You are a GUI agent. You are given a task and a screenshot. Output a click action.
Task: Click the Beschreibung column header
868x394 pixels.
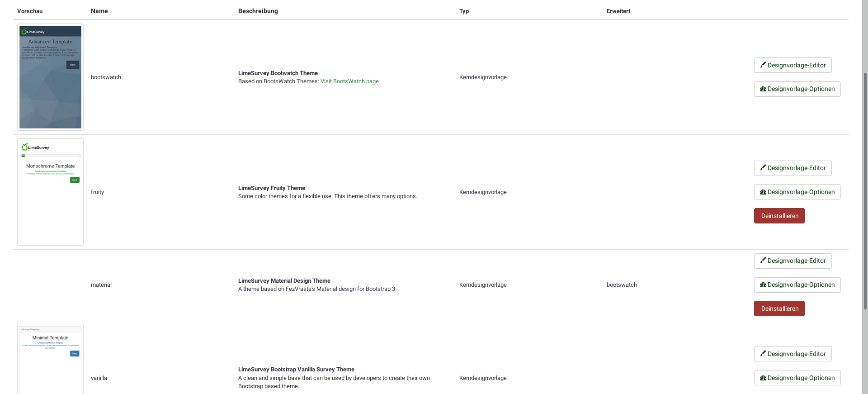tap(258, 11)
